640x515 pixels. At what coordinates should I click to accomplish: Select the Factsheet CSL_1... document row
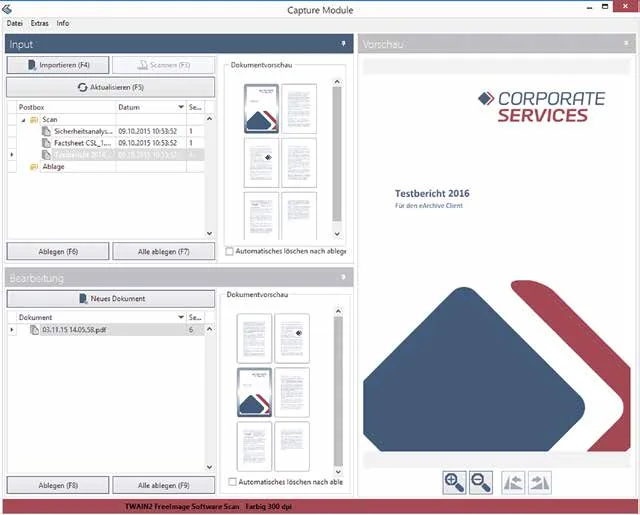tap(110, 143)
